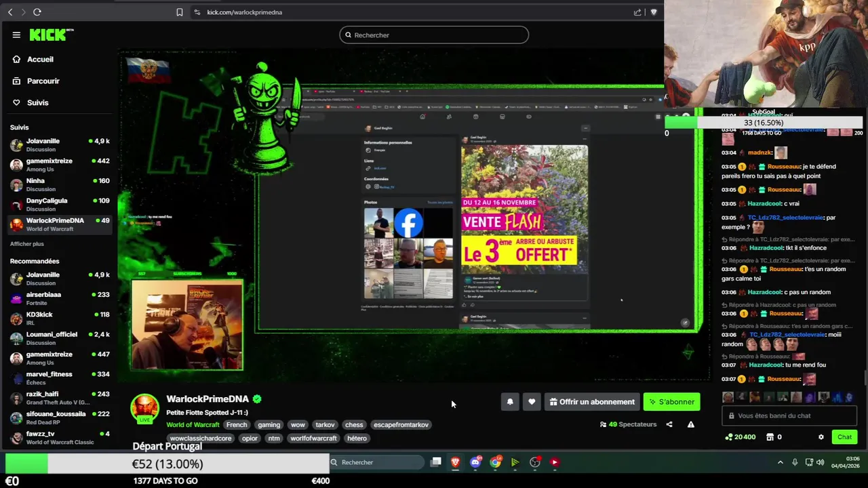Viewport: 868px width, 488px height.
Task: Click the browser forward arrow
Action: click(23, 12)
